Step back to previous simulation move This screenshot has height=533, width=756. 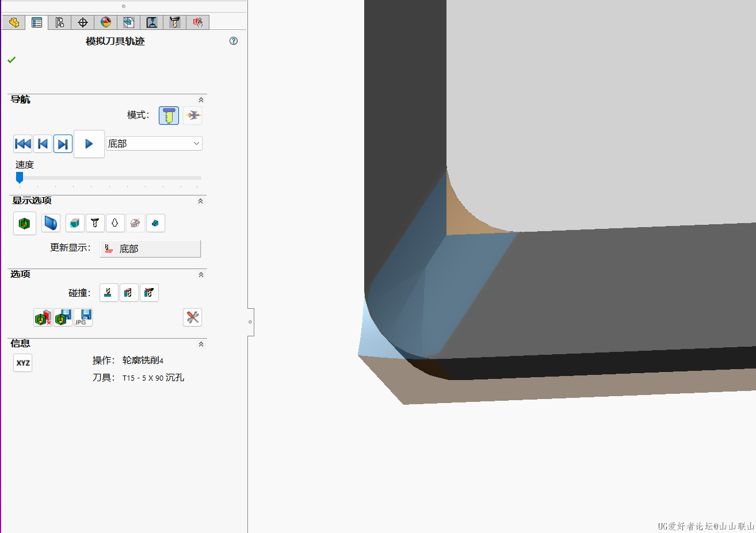(x=43, y=144)
